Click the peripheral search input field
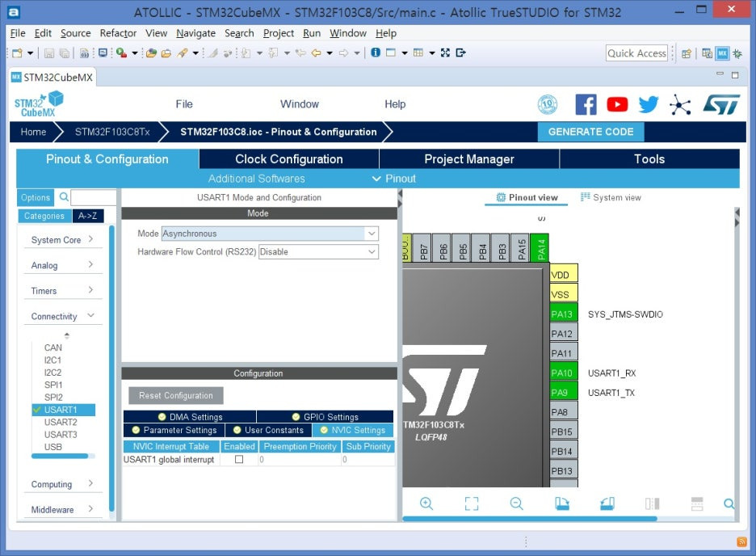The width and height of the screenshot is (756, 556). (94, 197)
